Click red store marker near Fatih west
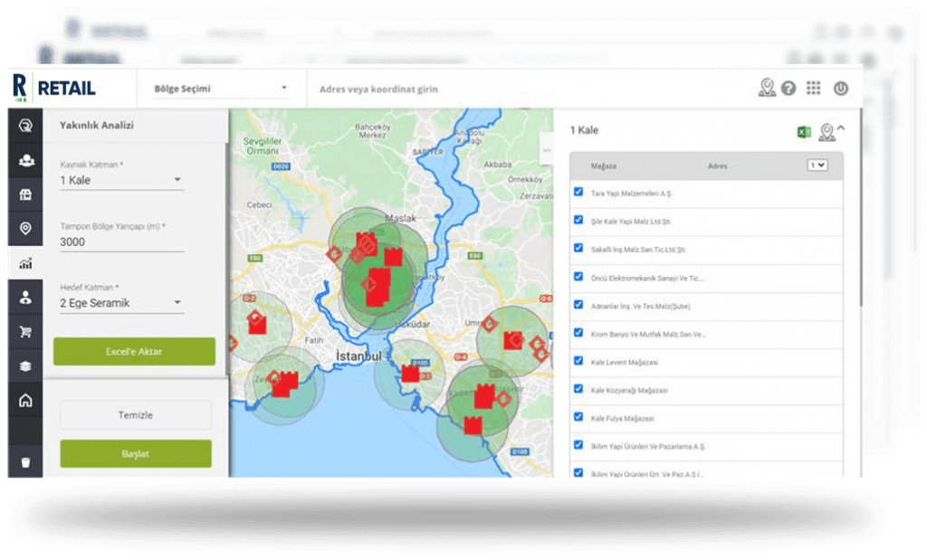Viewport: 927px width, 560px height. pos(257,324)
